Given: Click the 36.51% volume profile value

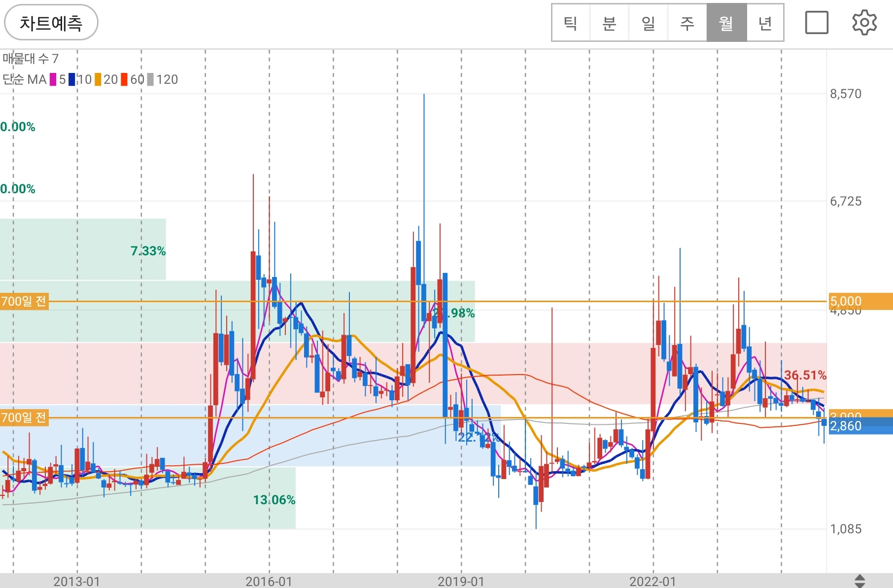Looking at the screenshot, I should coord(805,375).
